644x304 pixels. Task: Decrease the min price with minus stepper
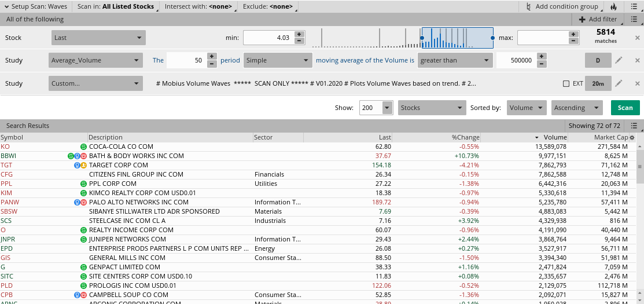pos(299,41)
